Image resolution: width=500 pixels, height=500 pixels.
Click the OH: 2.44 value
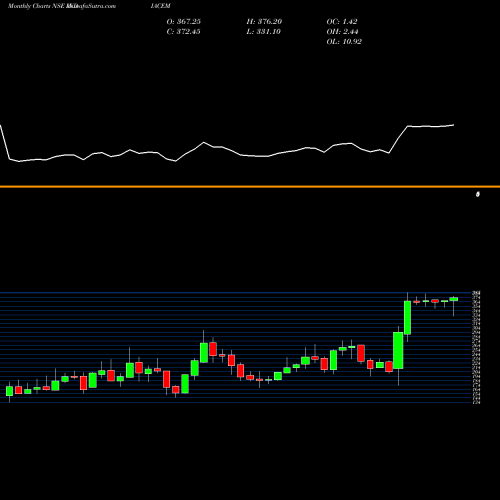click(x=342, y=32)
